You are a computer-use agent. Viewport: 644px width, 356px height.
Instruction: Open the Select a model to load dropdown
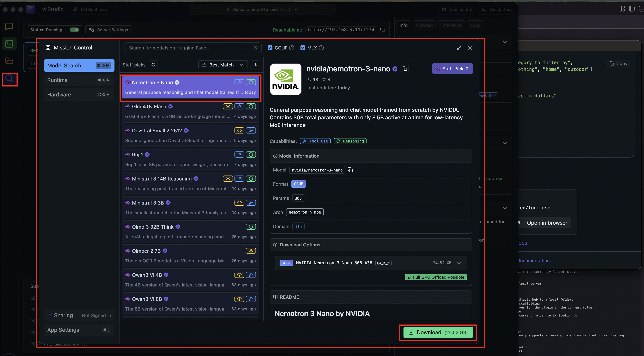pos(262,10)
